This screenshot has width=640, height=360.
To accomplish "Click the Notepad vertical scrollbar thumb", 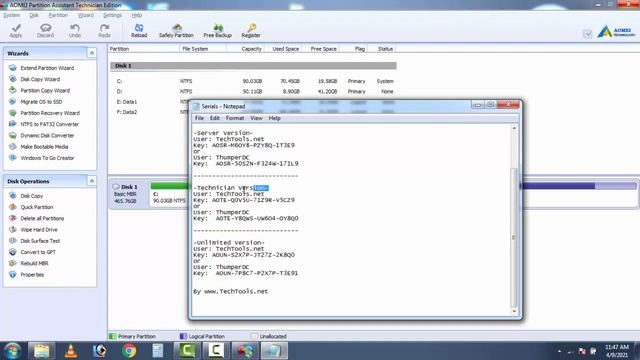I will coord(514,238).
